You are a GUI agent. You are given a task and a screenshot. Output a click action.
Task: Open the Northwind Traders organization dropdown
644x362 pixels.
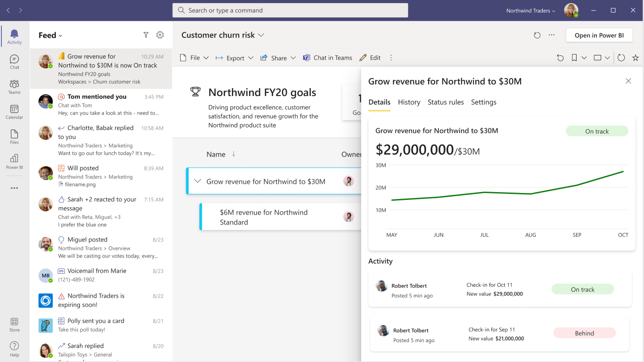click(x=531, y=11)
